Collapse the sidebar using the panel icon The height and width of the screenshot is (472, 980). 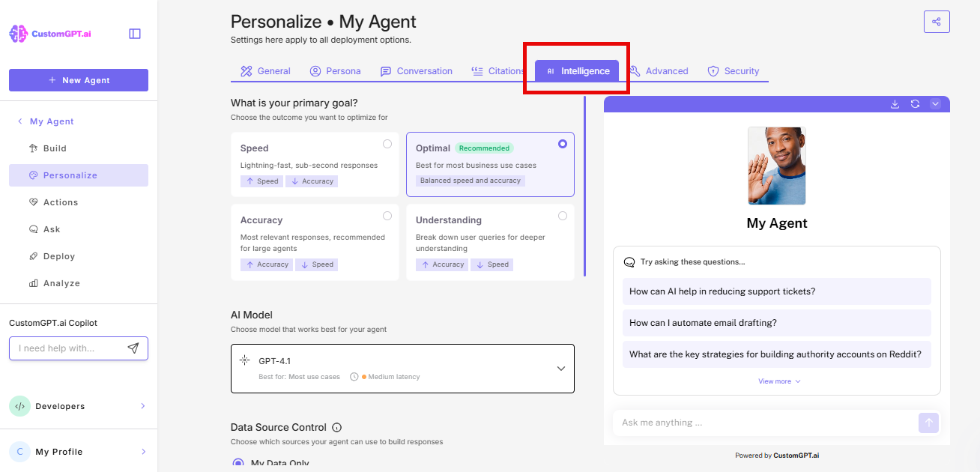(x=134, y=33)
